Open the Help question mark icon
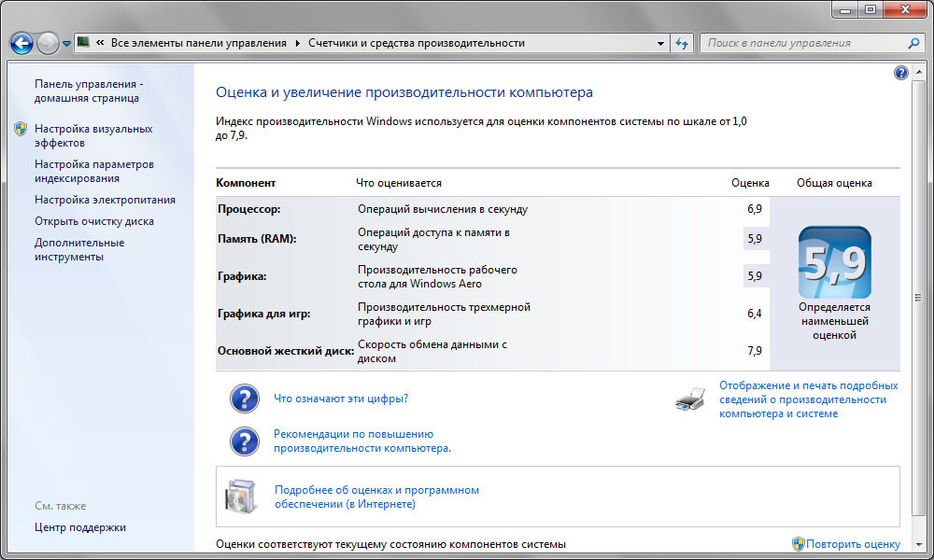934x560 pixels. 900,73
